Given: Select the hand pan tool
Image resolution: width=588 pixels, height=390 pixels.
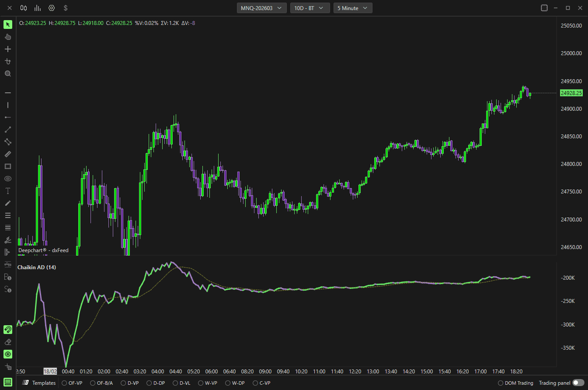Looking at the screenshot, I should point(8,37).
